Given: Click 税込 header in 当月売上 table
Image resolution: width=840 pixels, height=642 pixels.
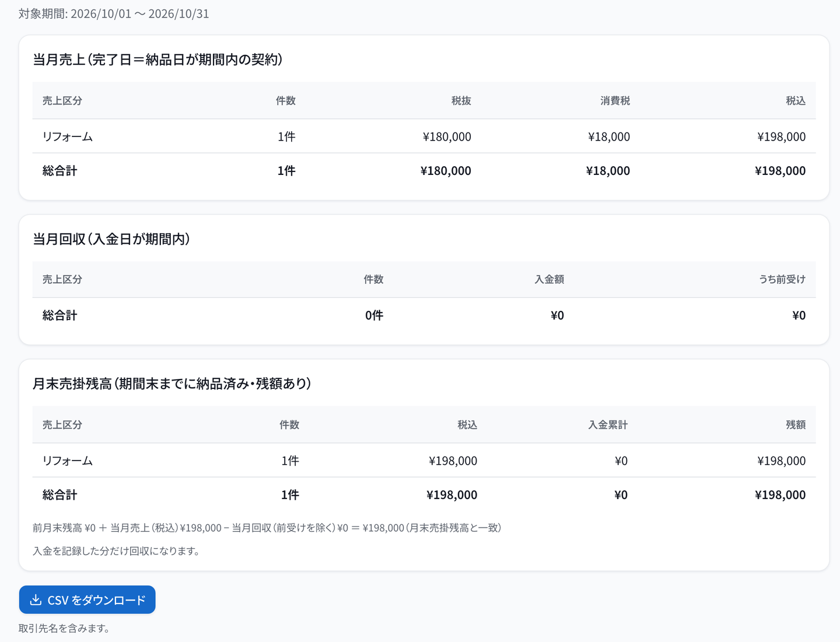Looking at the screenshot, I should pyautogui.click(x=795, y=100).
